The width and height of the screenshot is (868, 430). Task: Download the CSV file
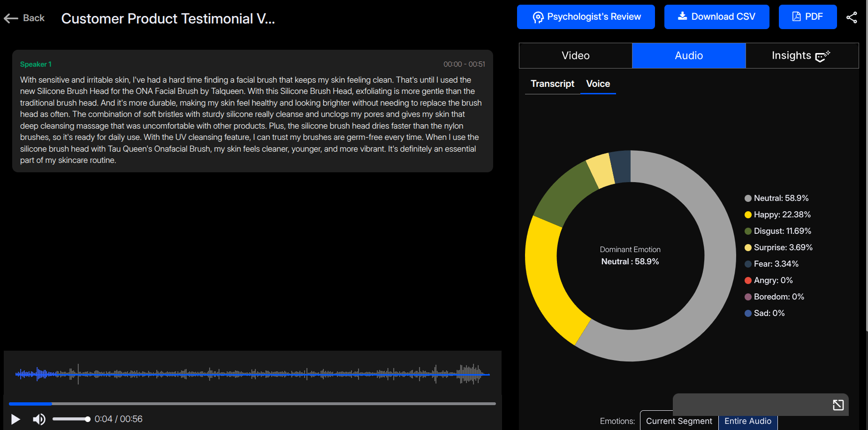(716, 17)
